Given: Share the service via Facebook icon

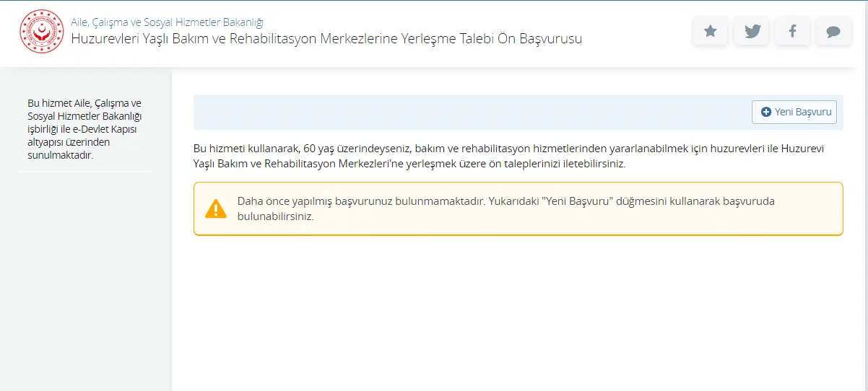Looking at the screenshot, I should click(793, 31).
